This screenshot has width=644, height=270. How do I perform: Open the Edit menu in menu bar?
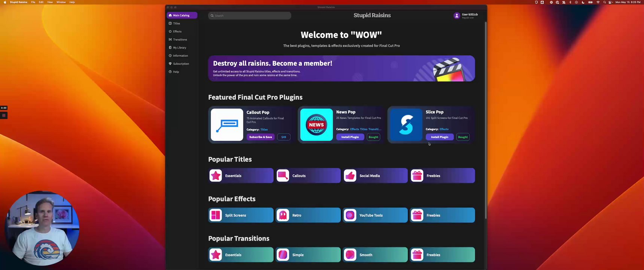41,2
